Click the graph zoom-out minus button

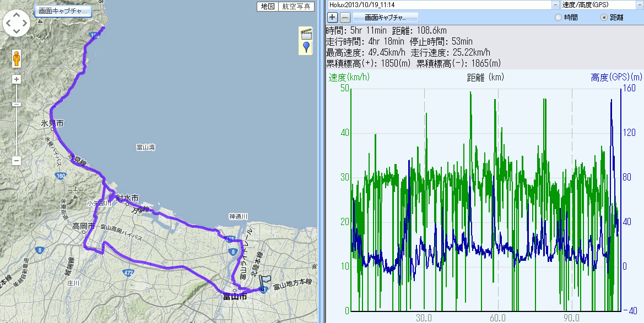click(344, 17)
